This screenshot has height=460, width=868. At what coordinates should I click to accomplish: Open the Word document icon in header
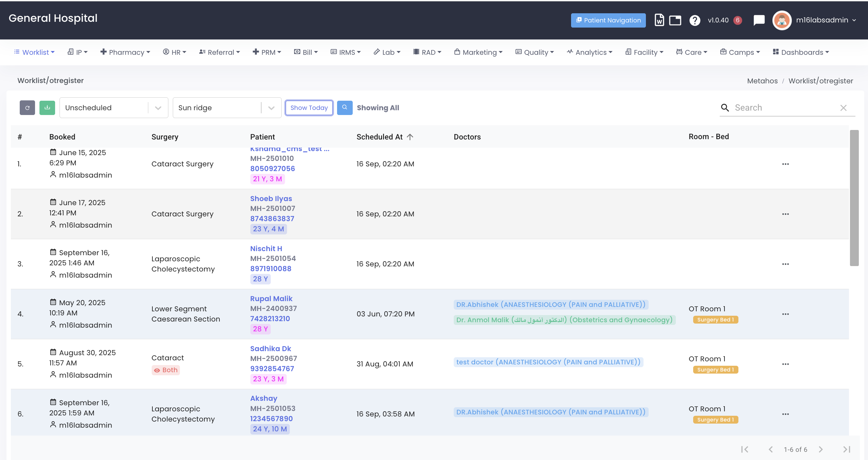(x=659, y=20)
